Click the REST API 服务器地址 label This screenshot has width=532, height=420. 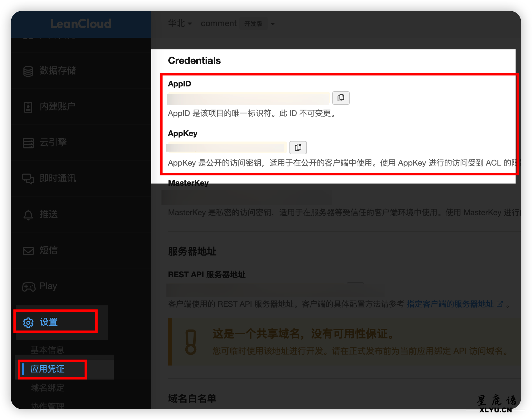click(x=207, y=275)
